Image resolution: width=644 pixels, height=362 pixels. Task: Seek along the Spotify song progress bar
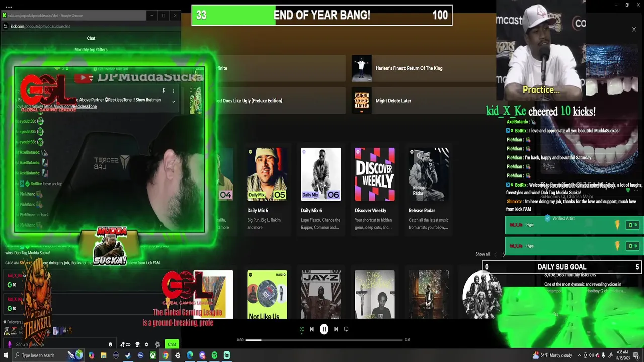324,340
